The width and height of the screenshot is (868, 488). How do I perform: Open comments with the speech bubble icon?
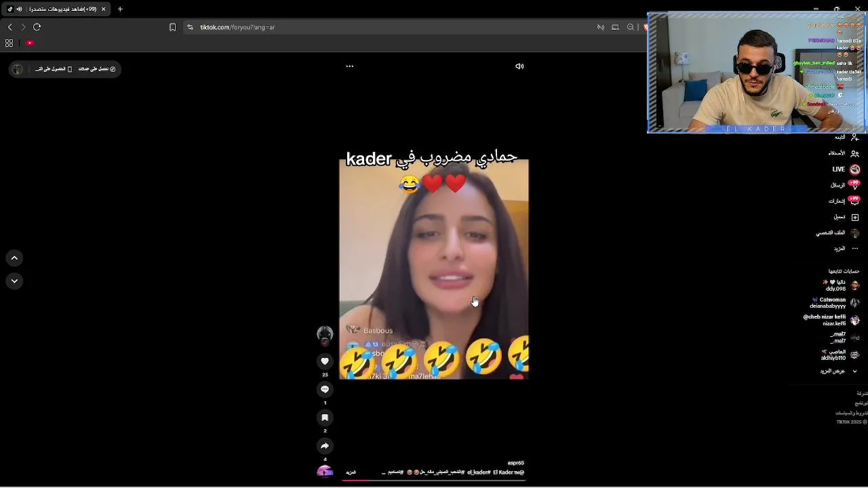(x=325, y=389)
